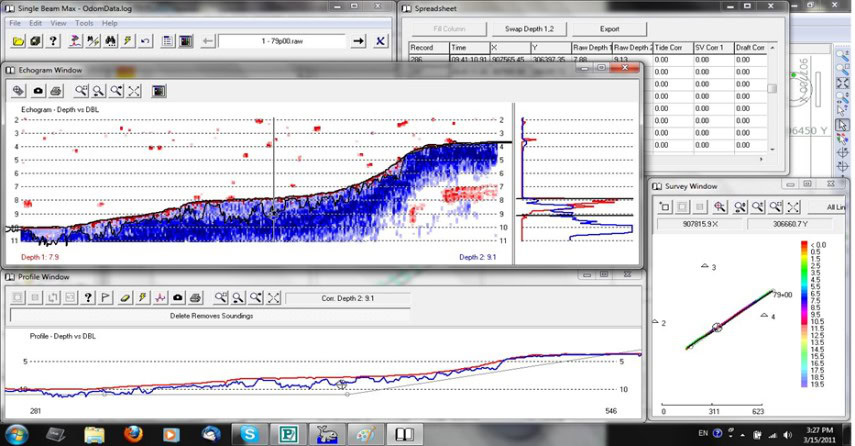Click the lightning bolt icon in Profile Window
Viewport: 855px width, 446px height.
(x=143, y=298)
